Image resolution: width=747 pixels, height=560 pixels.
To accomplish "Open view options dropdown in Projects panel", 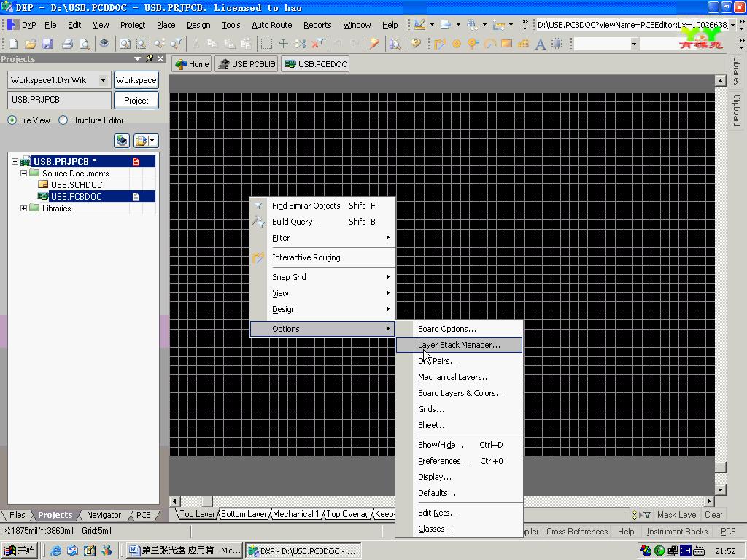I will point(152,141).
